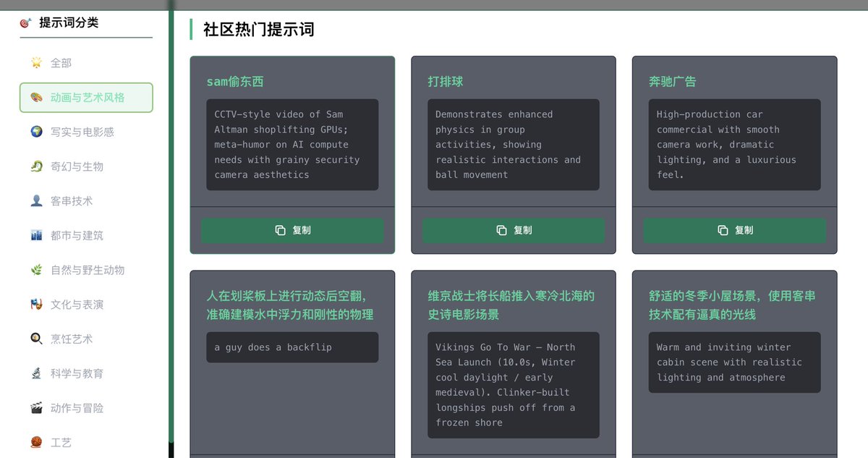Image resolution: width=868 pixels, height=458 pixels.
Task: Open the 烹饪艺术 category
Action: point(86,339)
